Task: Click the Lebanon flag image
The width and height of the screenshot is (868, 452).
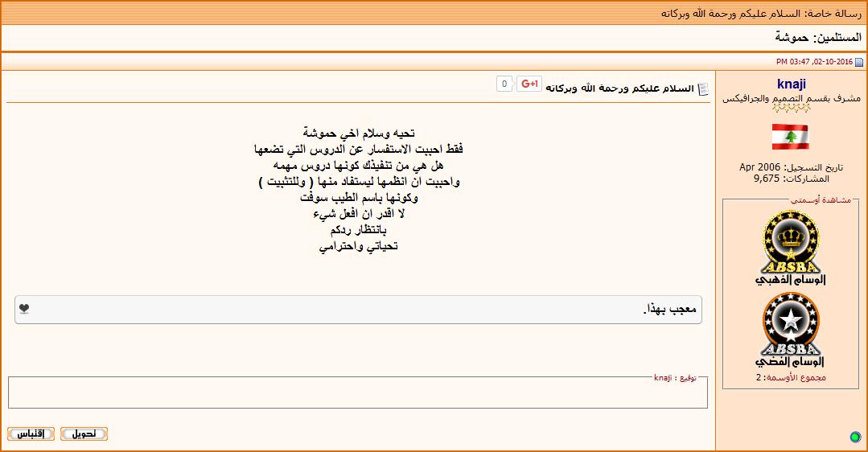Action: (x=790, y=137)
